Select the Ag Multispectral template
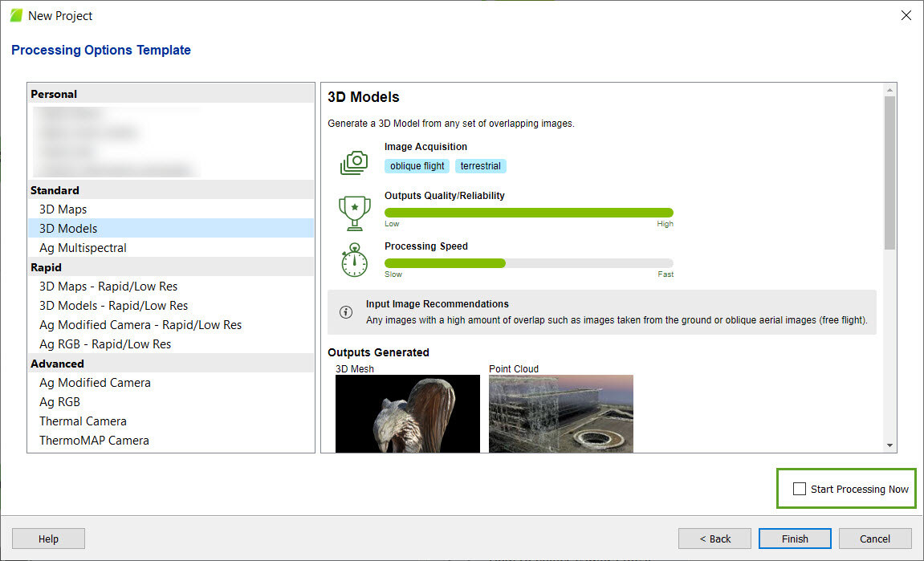The image size is (924, 561). (83, 248)
